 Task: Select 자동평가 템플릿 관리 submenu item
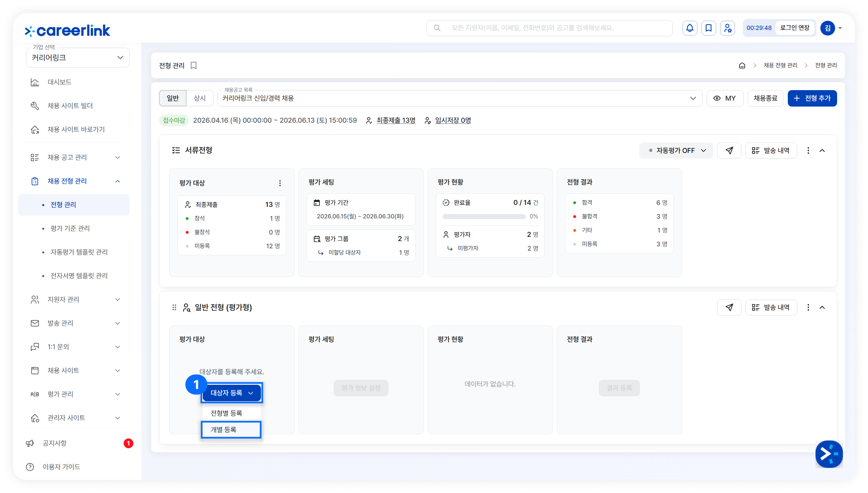click(74, 252)
